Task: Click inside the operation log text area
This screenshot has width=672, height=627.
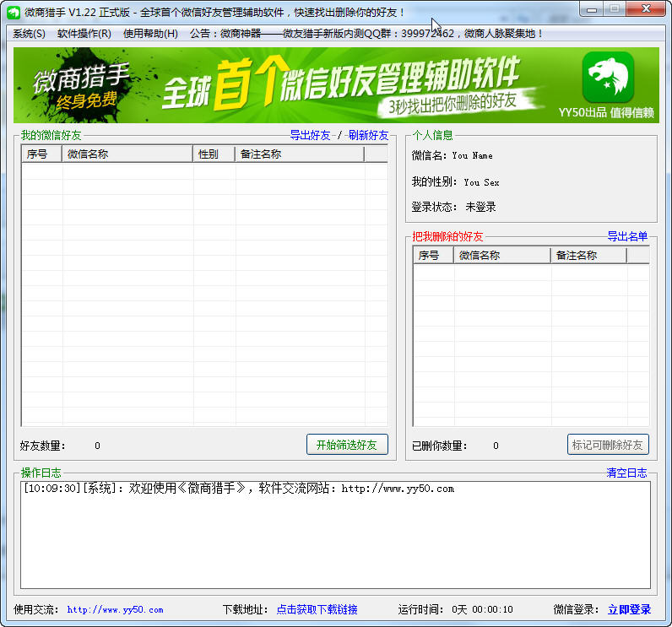Action: coord(335,540)
